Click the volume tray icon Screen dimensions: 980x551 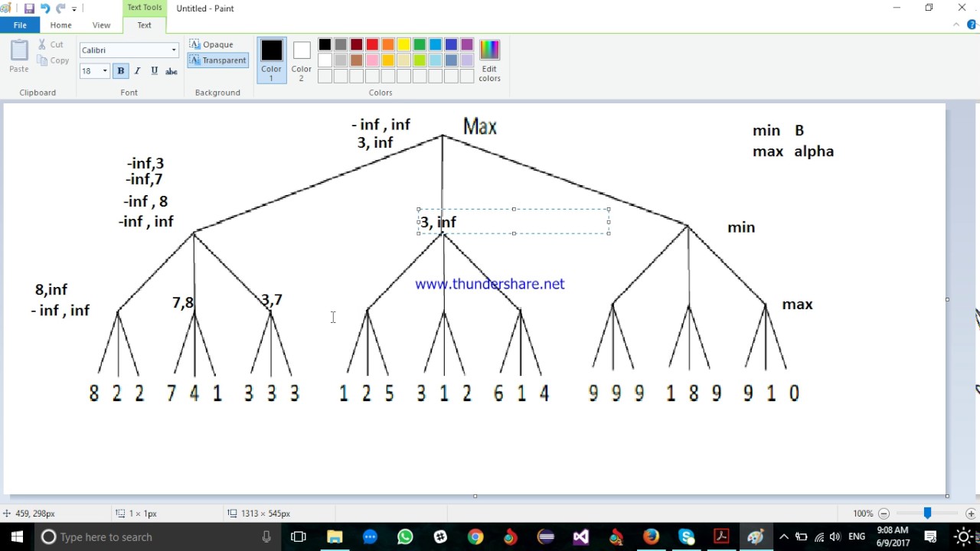coord(835,536)
